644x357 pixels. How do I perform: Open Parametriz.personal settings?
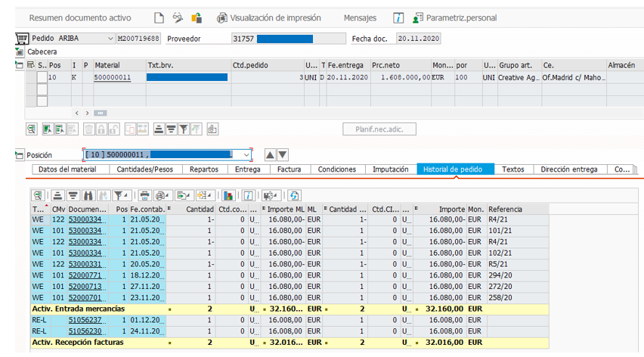click(x=455, y=17)
